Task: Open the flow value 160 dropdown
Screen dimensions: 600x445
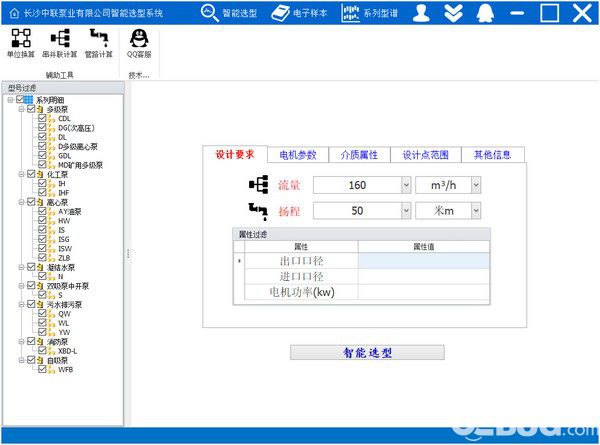Action: coord(406,185)
